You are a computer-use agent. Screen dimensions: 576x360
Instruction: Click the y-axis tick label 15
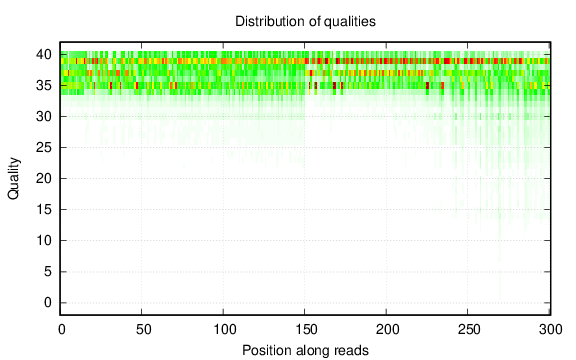tap(44, 209)
